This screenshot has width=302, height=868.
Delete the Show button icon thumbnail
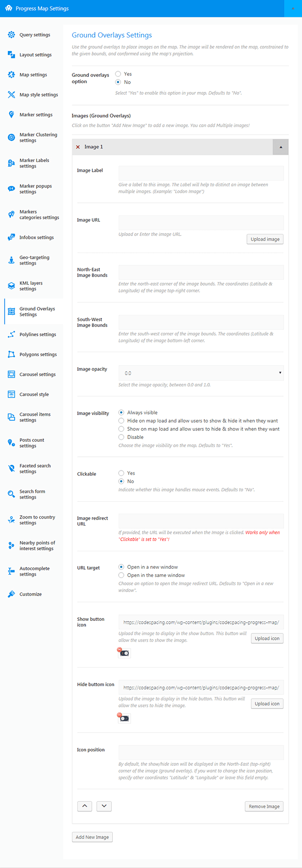[120, 650]
